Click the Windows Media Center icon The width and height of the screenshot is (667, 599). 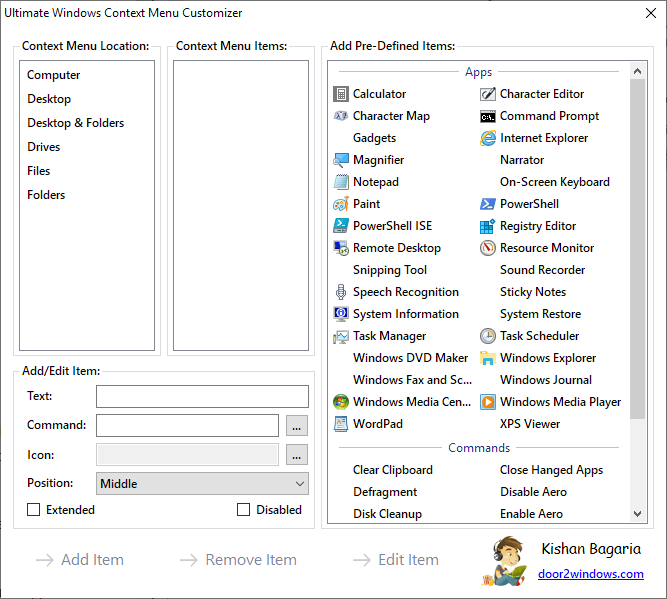tap(341, 402)
